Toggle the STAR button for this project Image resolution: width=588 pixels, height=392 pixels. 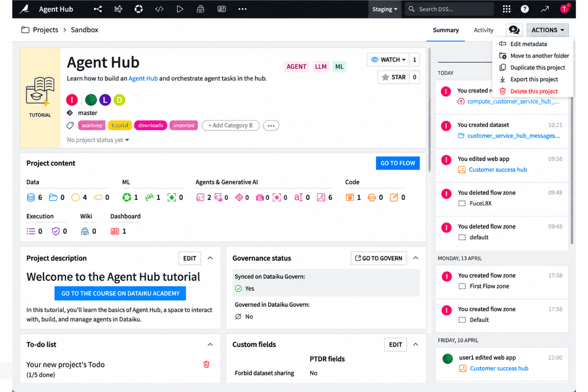pyautogui.click(x=394, y=77)
